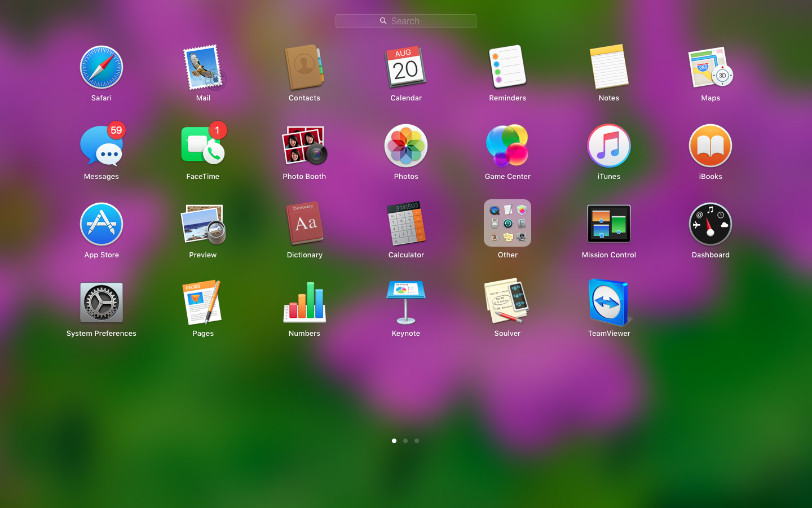Click the Launchpad Search field
The image size is (812, 508).
coord(406,21)
